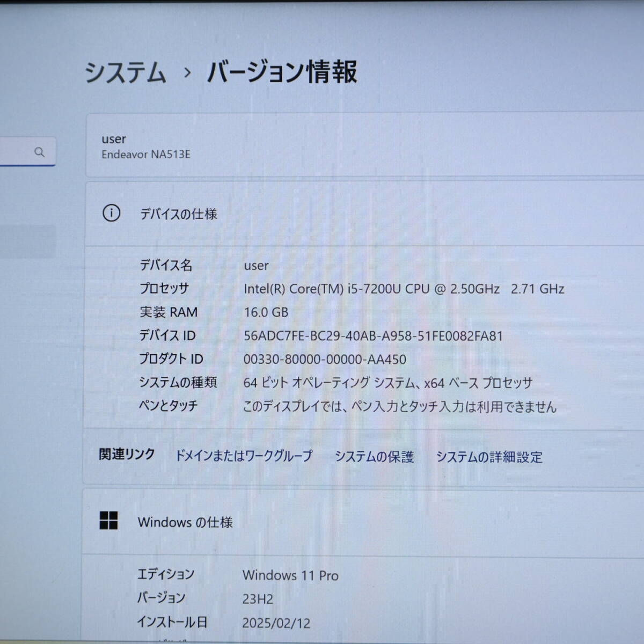Open ドメインまたはワークグループ link
The width and height of the screenshot is (644, 644).
point(244,456)
